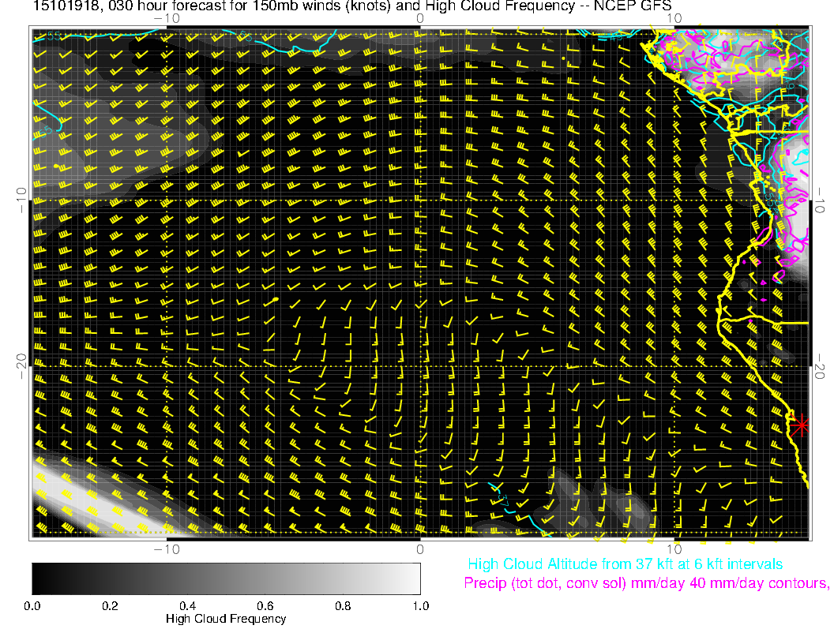The image size is (834, 644).
Task: Click the bottom axis longitude label 0
Action: [x=420, y=549]
